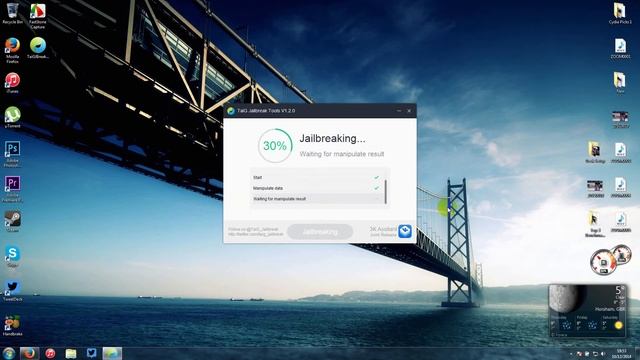This screenshot has width=640, height=360.
Task: Show hidden system tray icons arrow
Action: (x=571, y=353)
